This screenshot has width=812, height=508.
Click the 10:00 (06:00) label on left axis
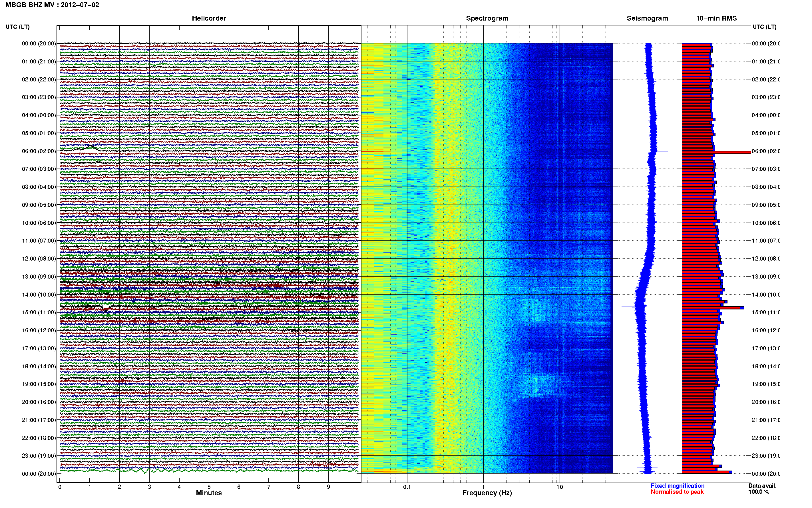tap(39, 223)
